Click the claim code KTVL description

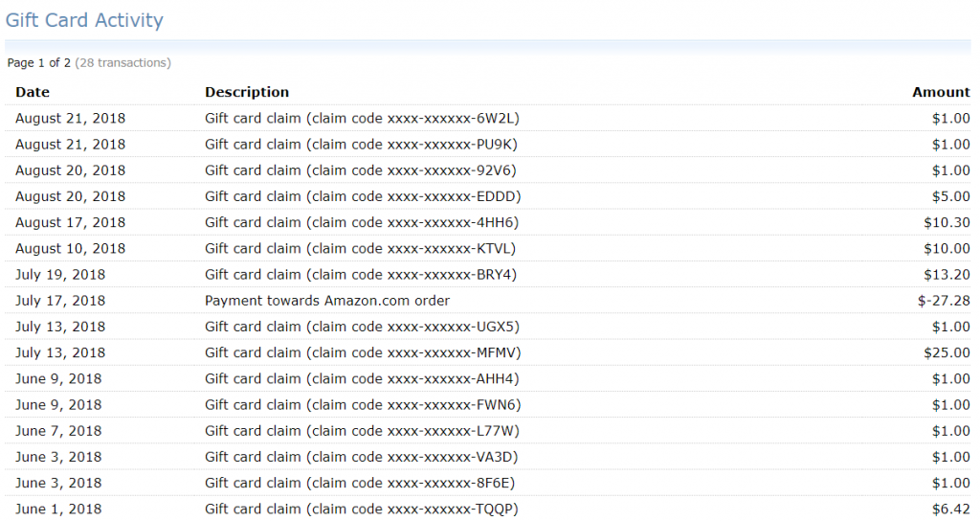click(x=361, y=249)
